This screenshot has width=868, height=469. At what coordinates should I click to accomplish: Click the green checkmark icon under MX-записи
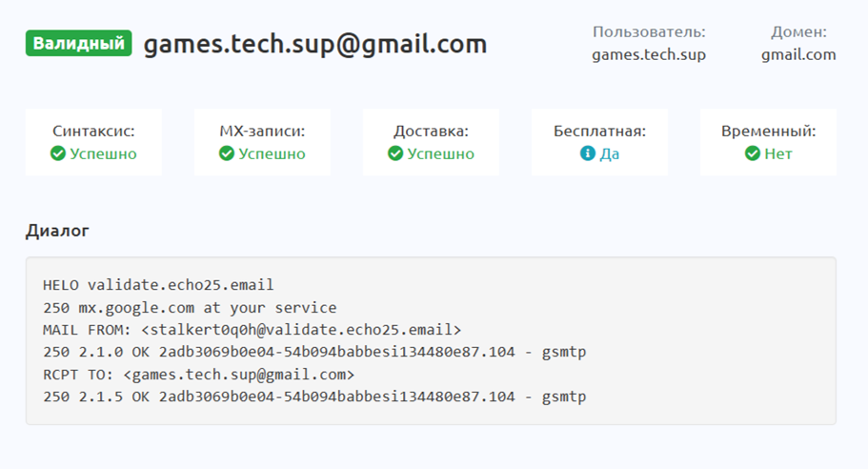tap(227, 153)
